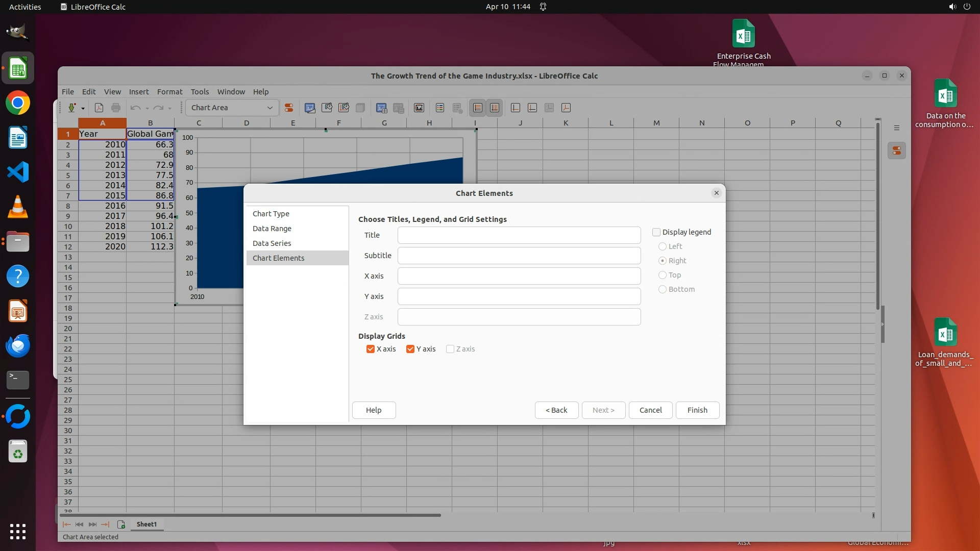Open the save button dropdown arrow

point(83,108)
